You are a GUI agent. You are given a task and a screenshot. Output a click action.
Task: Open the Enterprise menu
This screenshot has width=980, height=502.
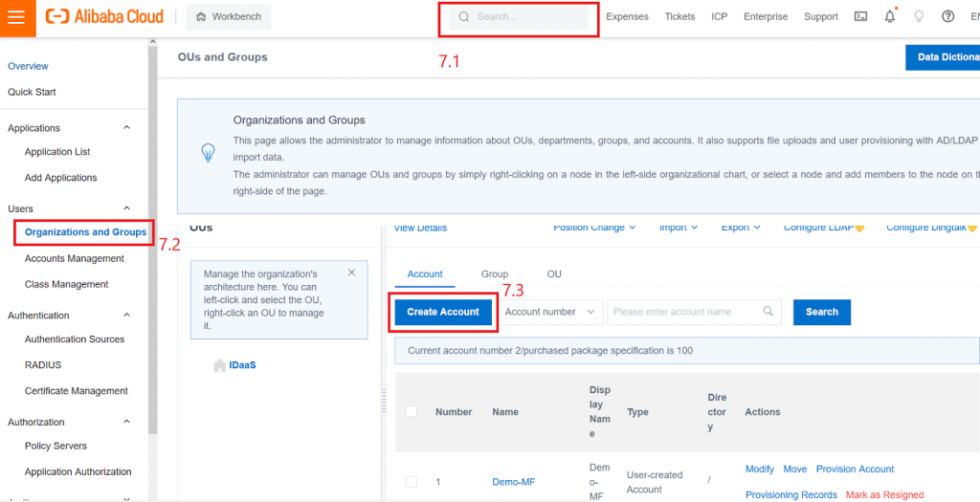pyautogui.click(x=766, y=17)
